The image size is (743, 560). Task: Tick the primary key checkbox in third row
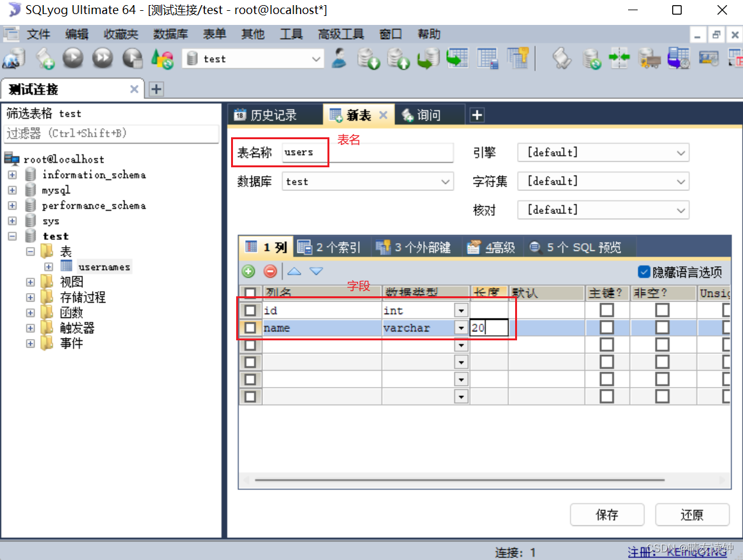pyautogui.click(x=607, y=345)
